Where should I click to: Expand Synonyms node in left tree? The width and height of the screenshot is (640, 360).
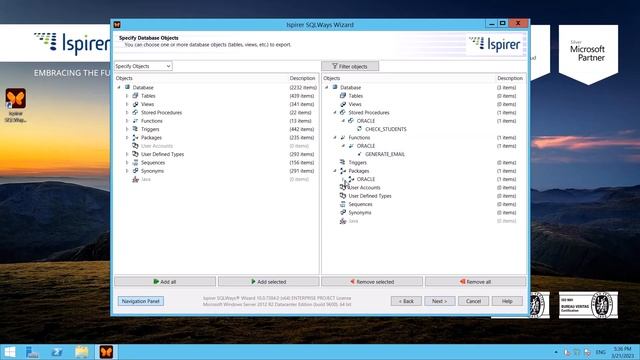pyautogui.click(x=127, y=171)
